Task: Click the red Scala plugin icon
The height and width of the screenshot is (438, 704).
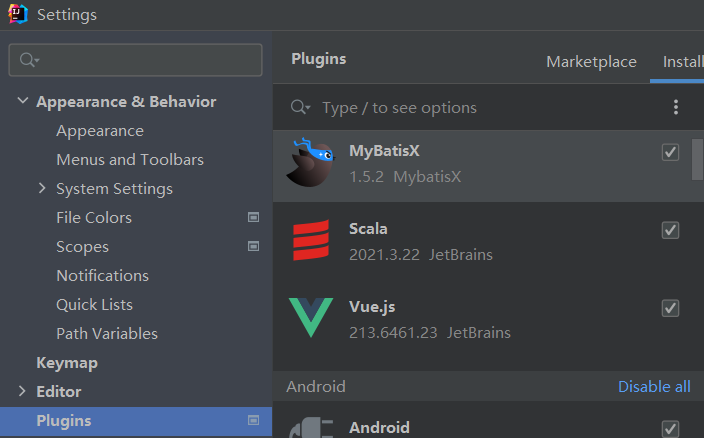Action: [311, 240]
